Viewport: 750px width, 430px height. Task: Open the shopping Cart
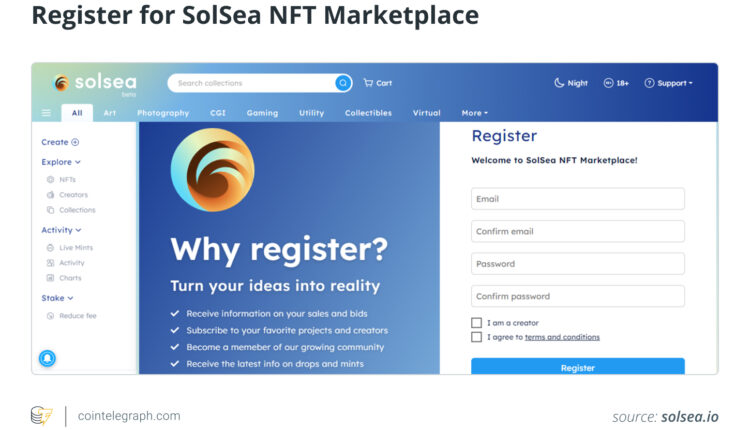(377, 83)
